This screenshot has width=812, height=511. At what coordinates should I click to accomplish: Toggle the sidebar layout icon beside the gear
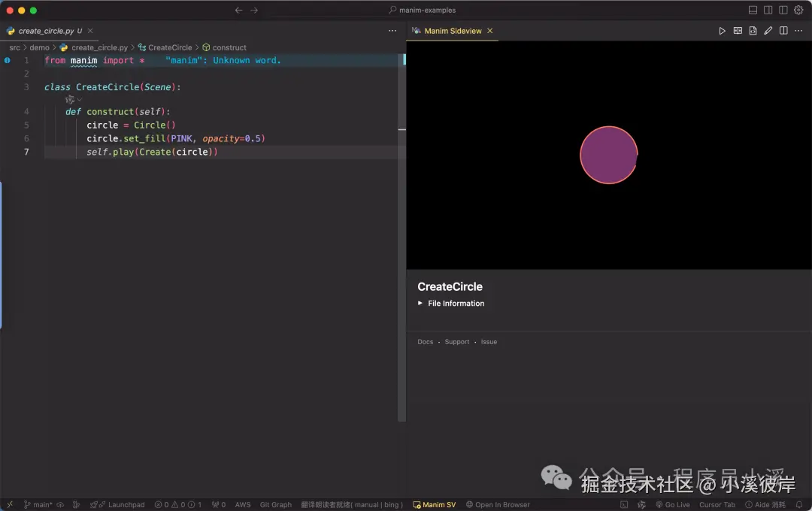tap(783, 11)
